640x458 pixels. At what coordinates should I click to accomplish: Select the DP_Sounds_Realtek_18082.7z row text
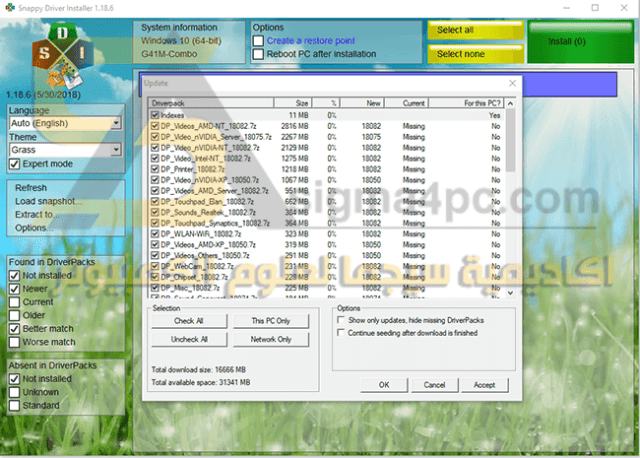tap(208, 212)
